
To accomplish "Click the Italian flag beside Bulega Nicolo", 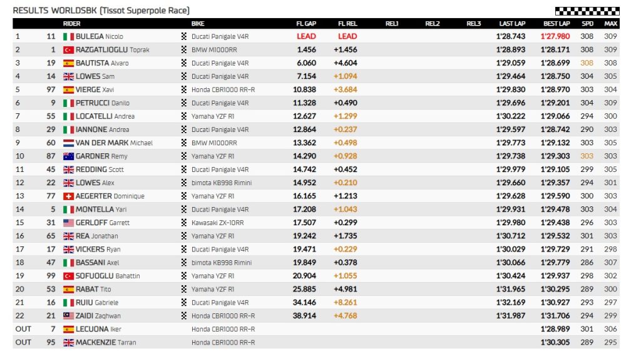I will 68,36.
